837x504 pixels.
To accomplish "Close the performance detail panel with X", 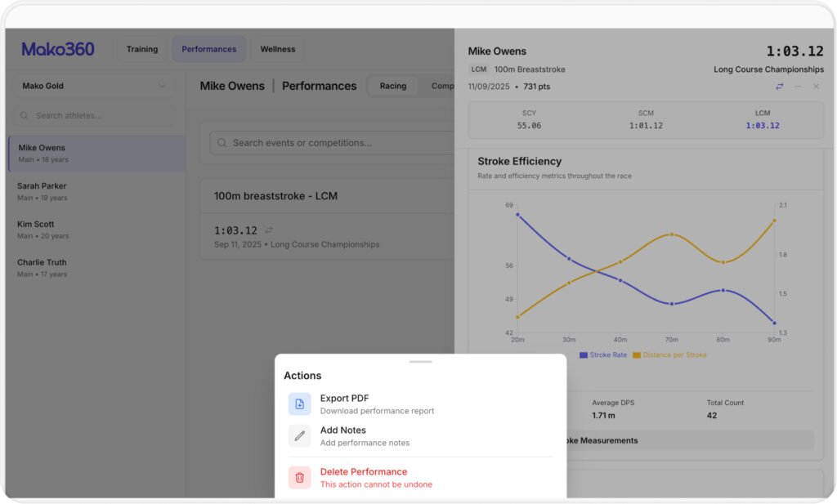I will coord(816,87).
